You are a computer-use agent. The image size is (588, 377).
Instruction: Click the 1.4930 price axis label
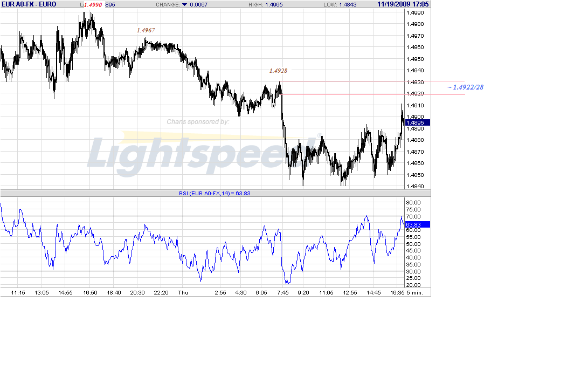(x=415, y=82)
